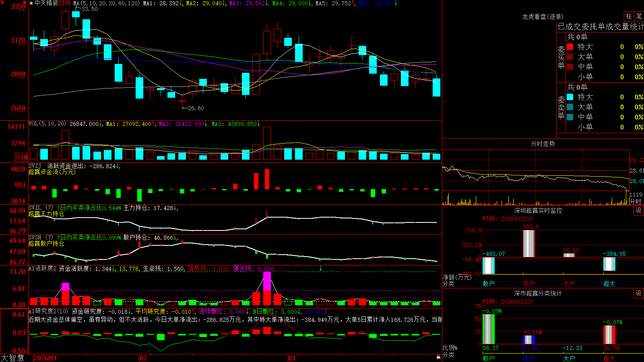Image resolution: width=644 pixels, height=362 pixels.
Task: Click the 58.37 散户 bar in the 分类统计 chart
Action: [x=489, y=329]
